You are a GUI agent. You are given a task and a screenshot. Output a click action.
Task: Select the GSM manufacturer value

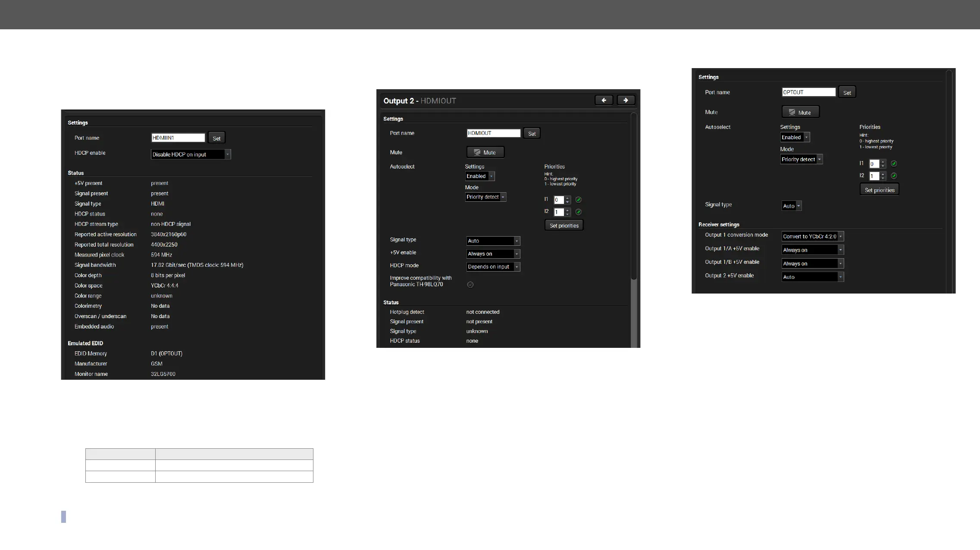[157, 364]
